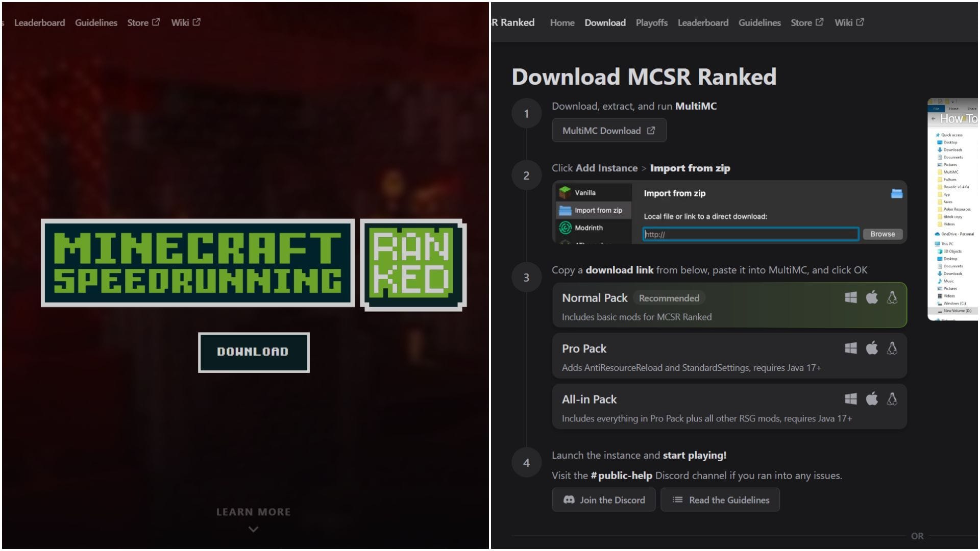Click the Minecraft Speedrunning Ranked logo

[x=254, y=264]
